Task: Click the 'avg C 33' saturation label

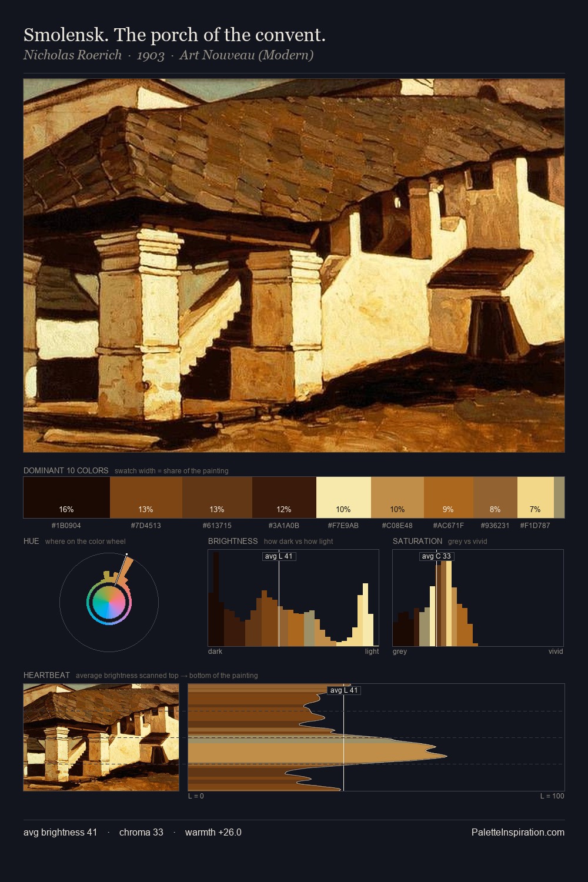Action: 436,556
